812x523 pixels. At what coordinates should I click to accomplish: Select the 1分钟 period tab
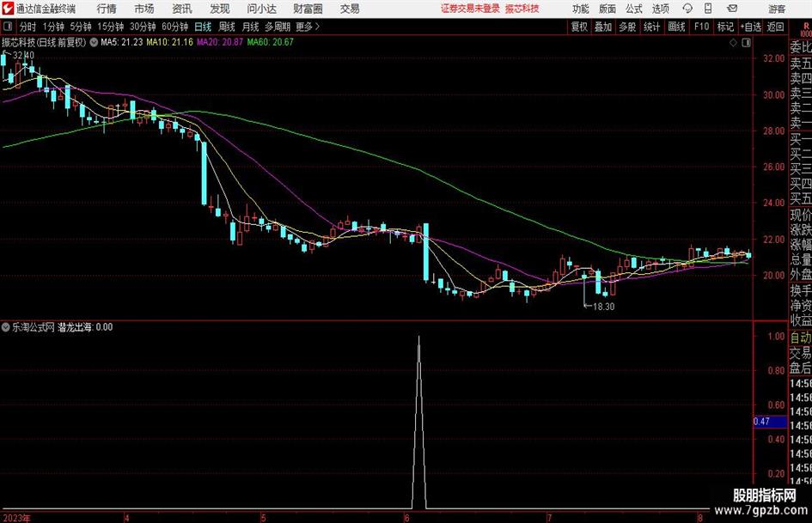click(53, 27)
